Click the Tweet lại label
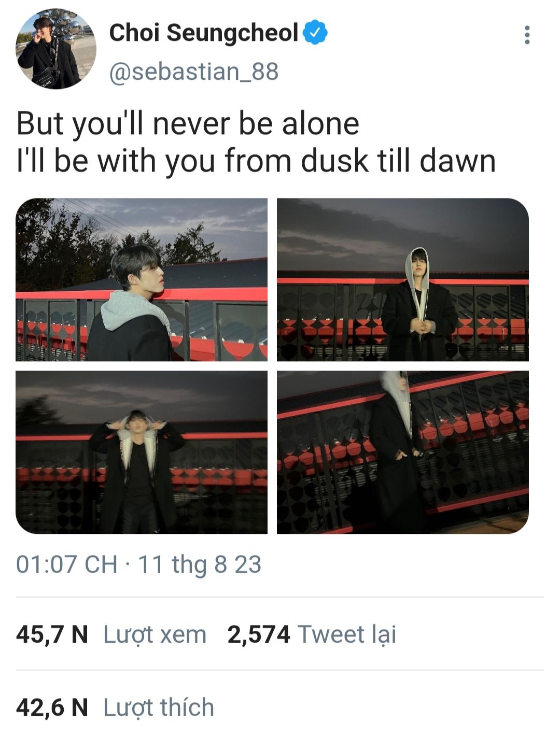 347,634
